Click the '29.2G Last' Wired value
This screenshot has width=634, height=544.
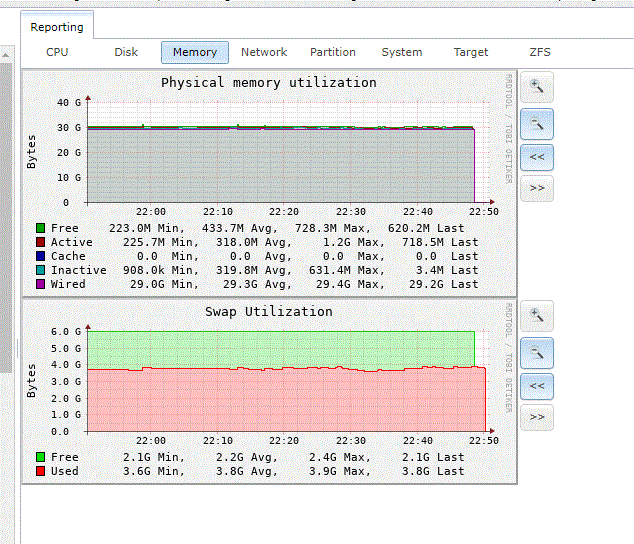(444, 284)
